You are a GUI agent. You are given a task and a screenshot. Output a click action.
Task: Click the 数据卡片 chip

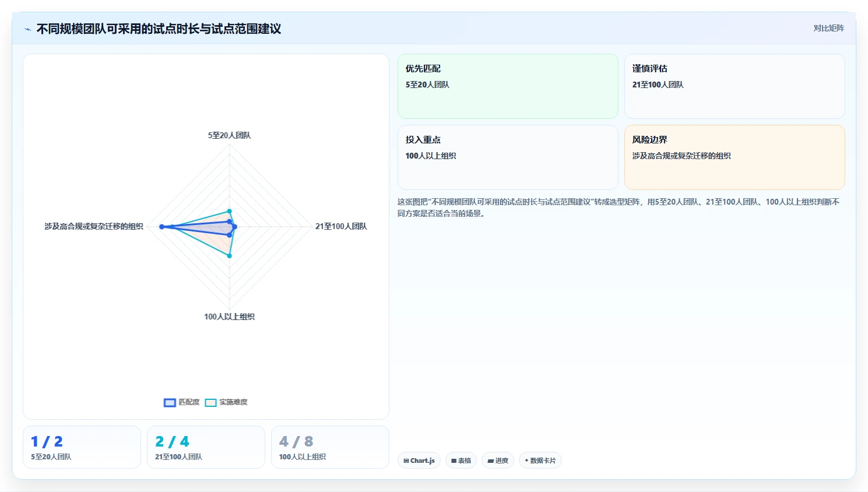pos(540,461)
